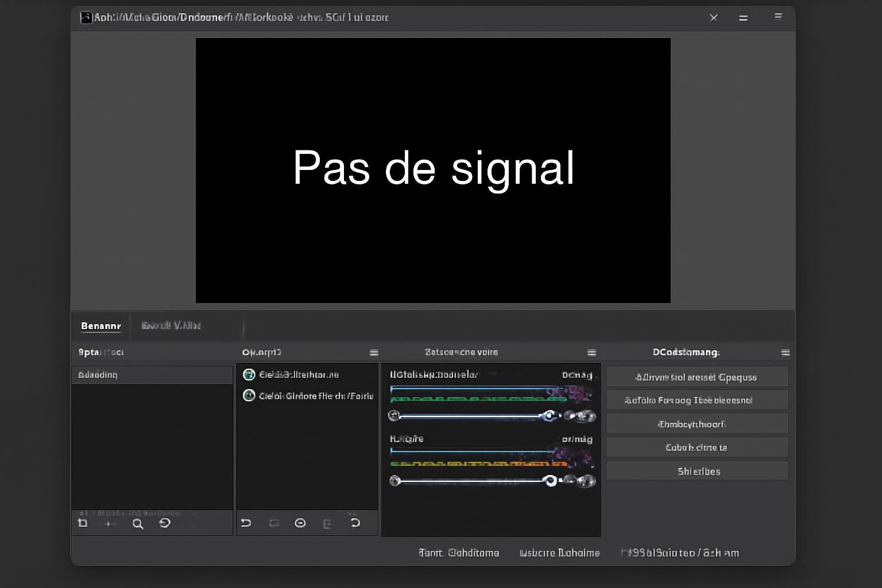Click the button directly above Ehmboythoorf
The height and width of the screenshot is (588, 882).
point(697,400)
